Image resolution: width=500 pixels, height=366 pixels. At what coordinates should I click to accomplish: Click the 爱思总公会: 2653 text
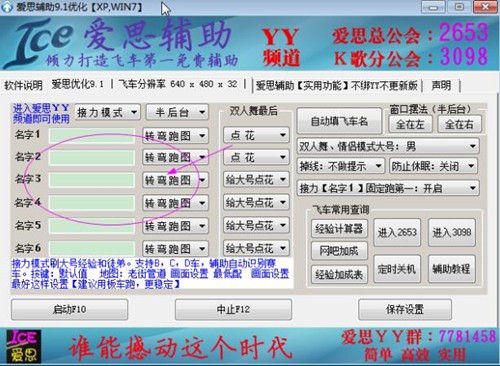click(410, 34)
